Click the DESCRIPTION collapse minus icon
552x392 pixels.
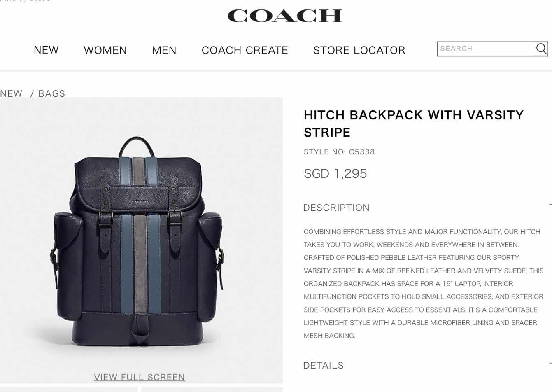[550, 205]
